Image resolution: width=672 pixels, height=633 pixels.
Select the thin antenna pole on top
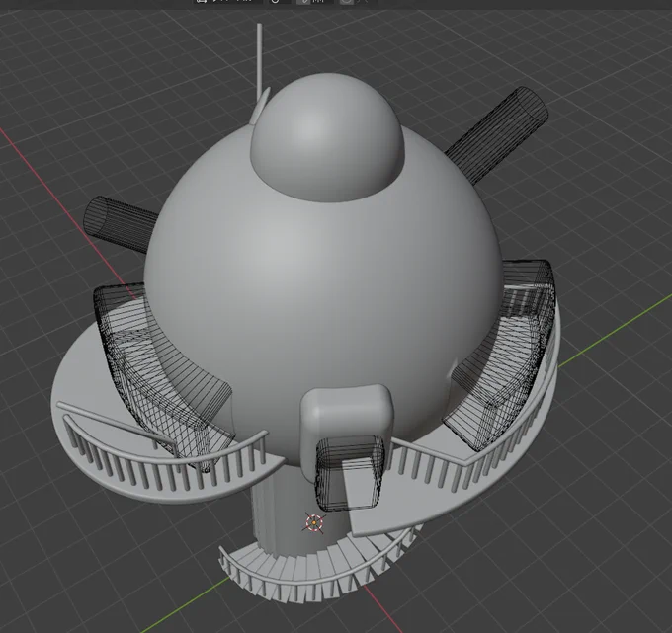tap(259, 60)
